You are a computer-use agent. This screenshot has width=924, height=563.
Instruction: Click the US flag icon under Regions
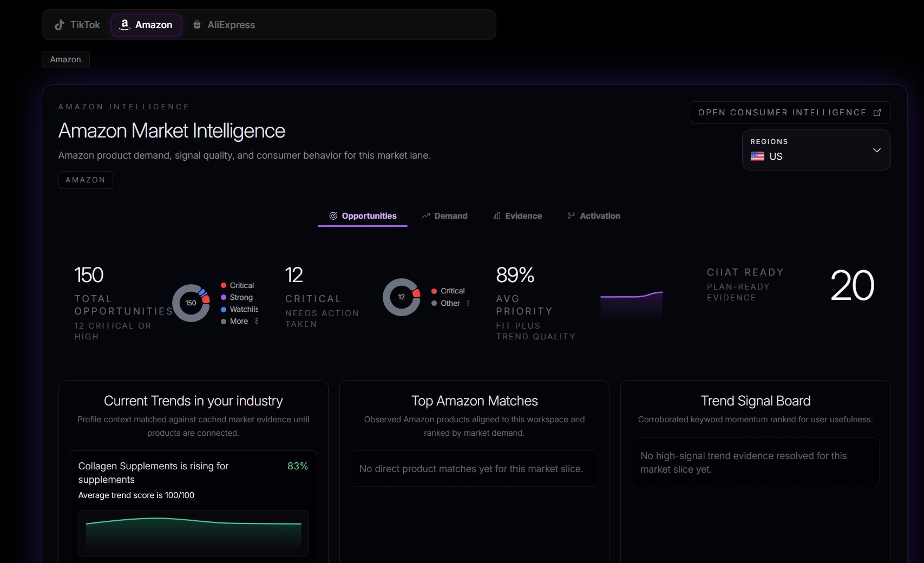[x=757, y=156]
